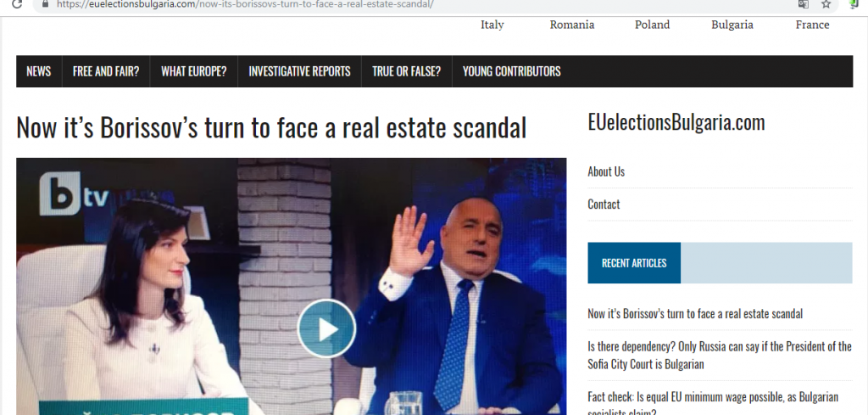Click the browser reload icon
Viewport: 868px width, 415px height.
pos(17,4)
